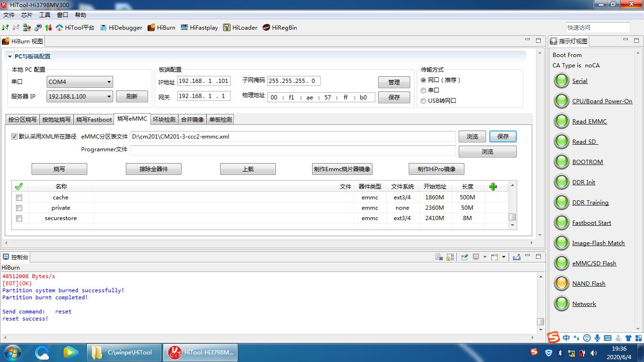Open the 芯片 menu
644x362 pixels.
tap(26, 15)
